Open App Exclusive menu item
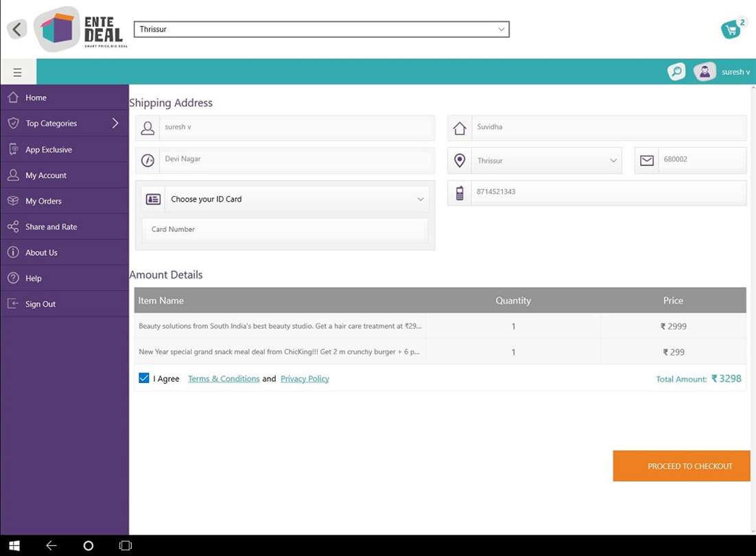The height and width of the screenshot is (556, 756). coord(64,149)
